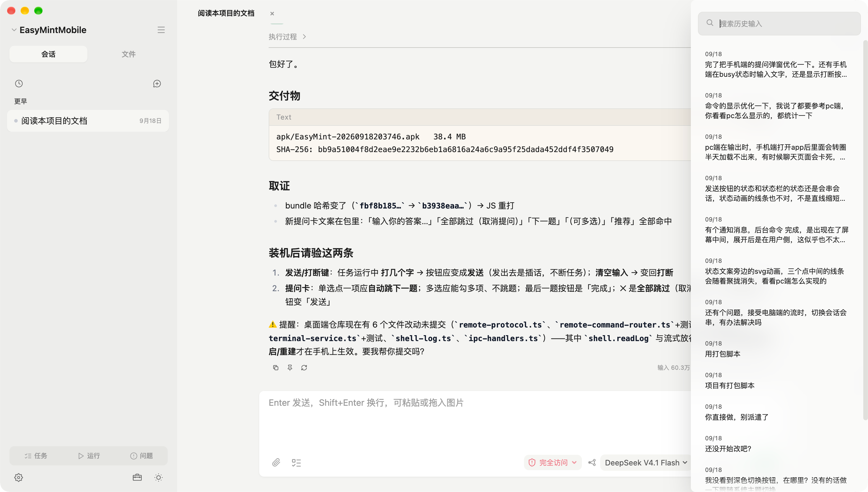Select the 阅读本项目的文档 session from 9月18日
This screenshot has height=492, width=868.
click(88, 120)
